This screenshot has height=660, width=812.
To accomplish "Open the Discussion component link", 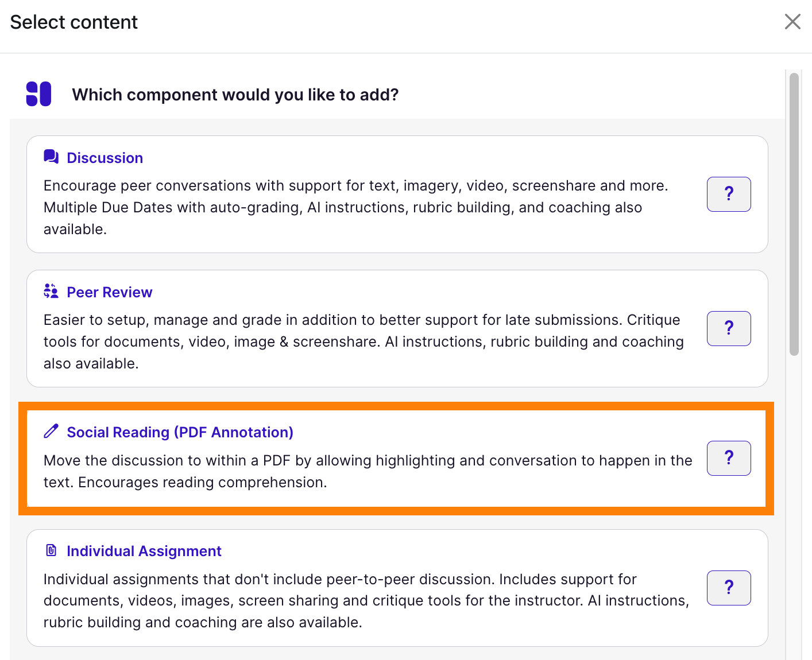I will (105, 157).
